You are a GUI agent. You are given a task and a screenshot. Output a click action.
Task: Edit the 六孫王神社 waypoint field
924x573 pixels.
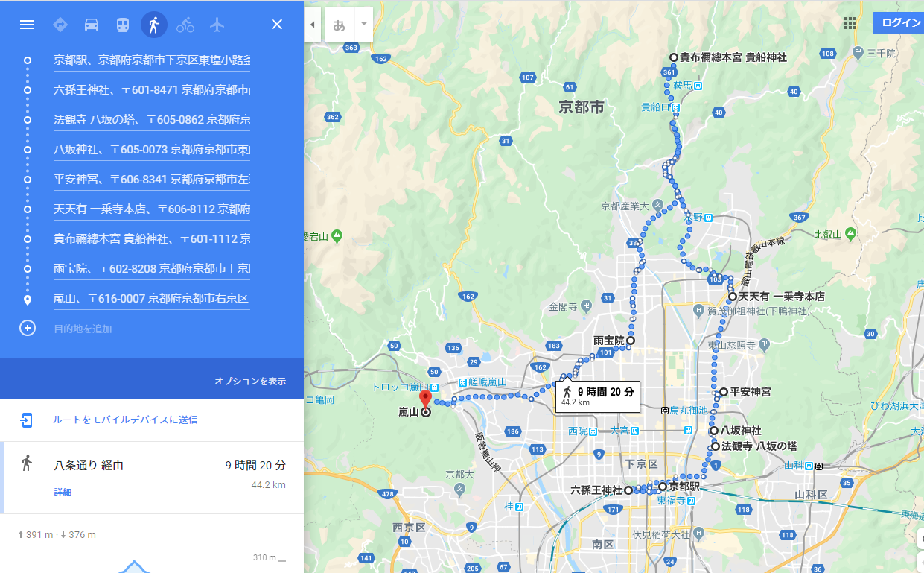click(152, 89)
